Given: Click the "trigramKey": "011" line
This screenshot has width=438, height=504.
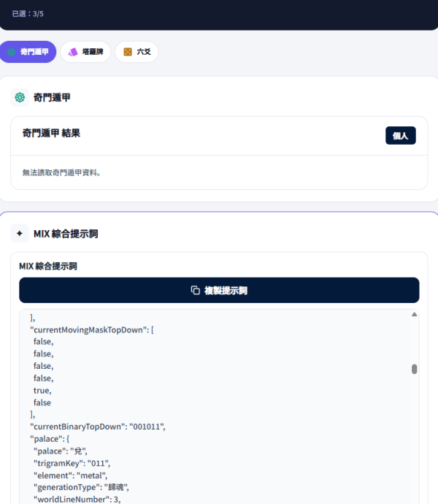Looking at the screenshot, I should pos(72,463).
